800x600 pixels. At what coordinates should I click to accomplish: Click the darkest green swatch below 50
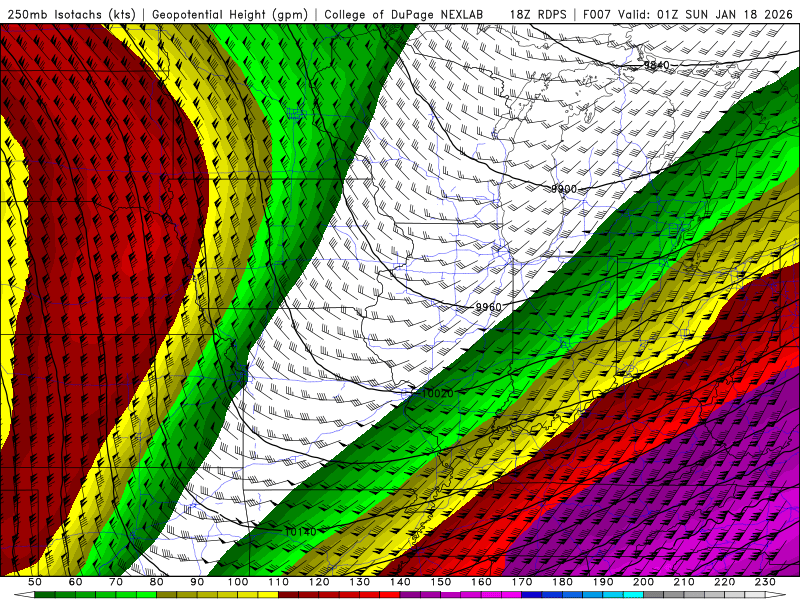coord(45,595)
